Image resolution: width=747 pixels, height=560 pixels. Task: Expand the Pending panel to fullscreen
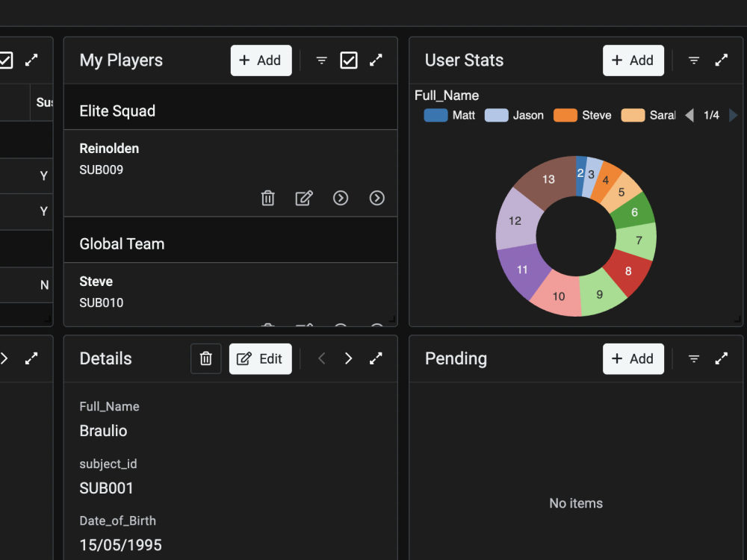[722, 358]
